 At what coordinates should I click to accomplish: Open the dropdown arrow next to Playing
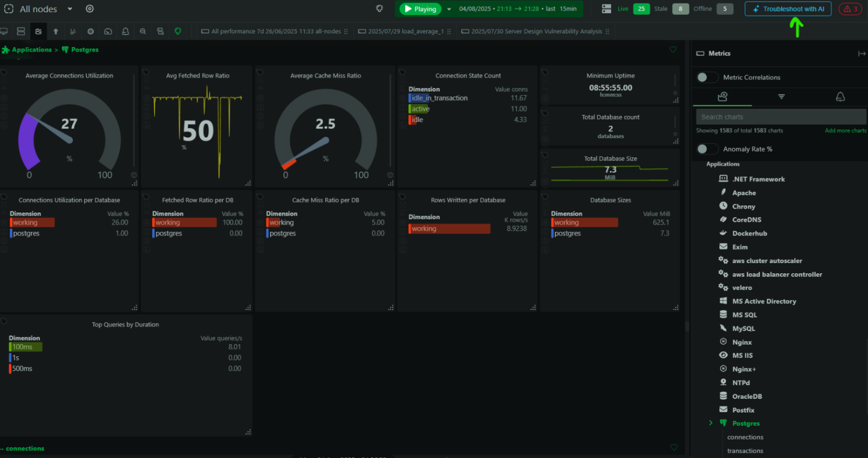tap(449, 9)
